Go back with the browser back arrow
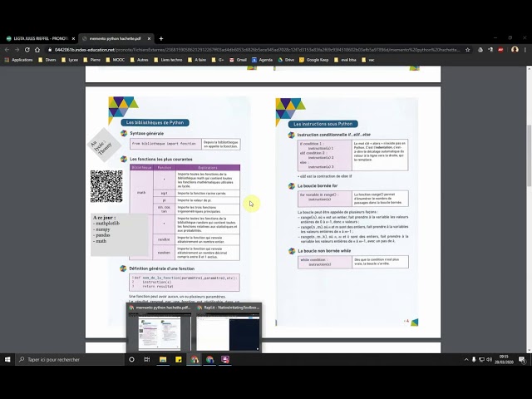This screenshot has height=399, width=532. click(x=7, y=50)
